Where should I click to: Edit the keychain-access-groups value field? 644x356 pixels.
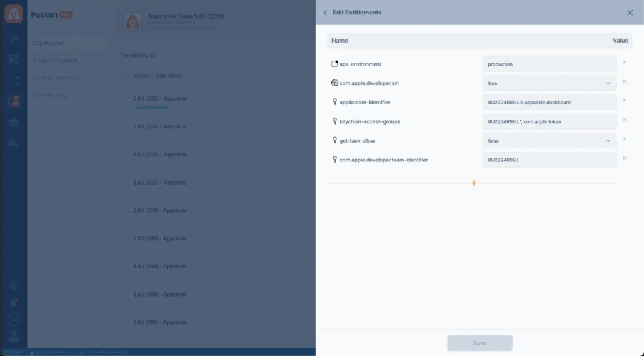[x=549, y=121]
